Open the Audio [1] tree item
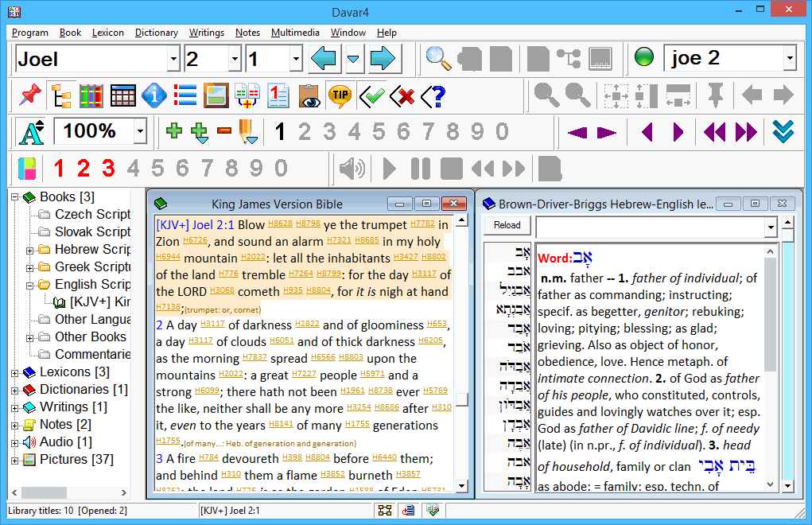 [x=66, y=441]
